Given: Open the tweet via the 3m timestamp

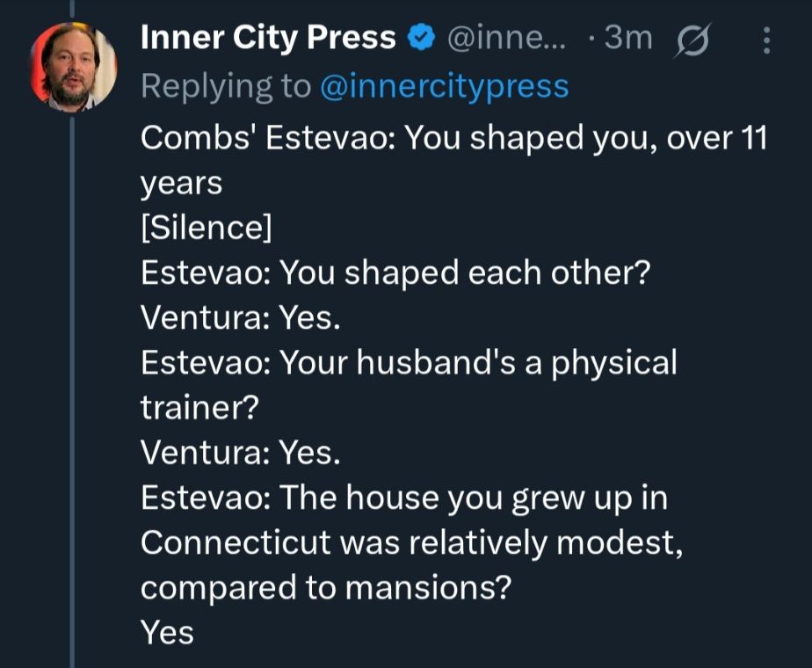Looking at the screenshot, I should [x=627, y=39].
